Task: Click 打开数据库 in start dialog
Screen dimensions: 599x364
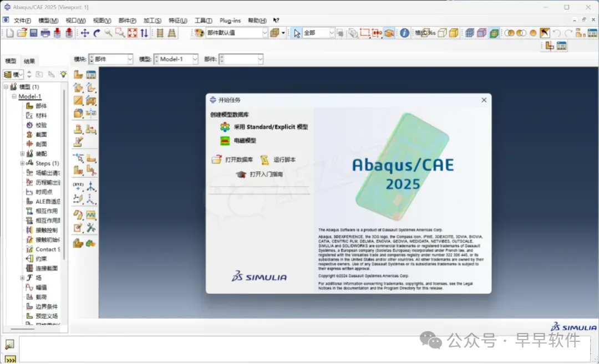Action: (x=232, y=160)
